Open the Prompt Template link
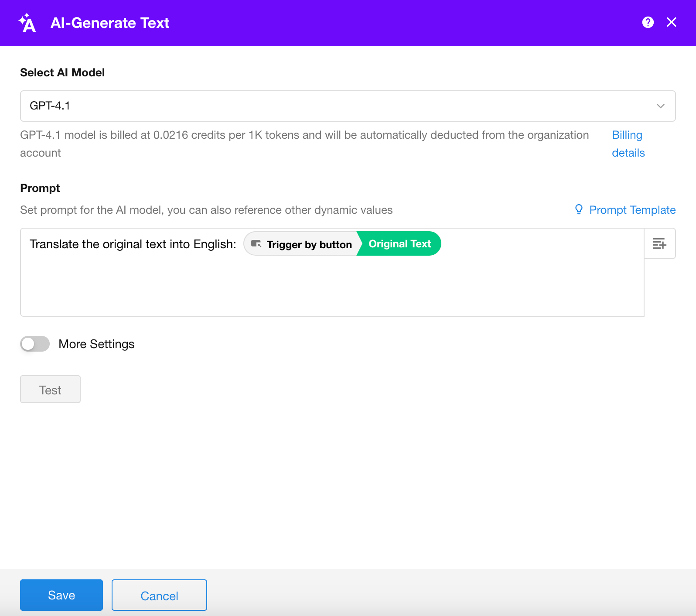The width and height of the screenshot is (696, 616). 632,210
